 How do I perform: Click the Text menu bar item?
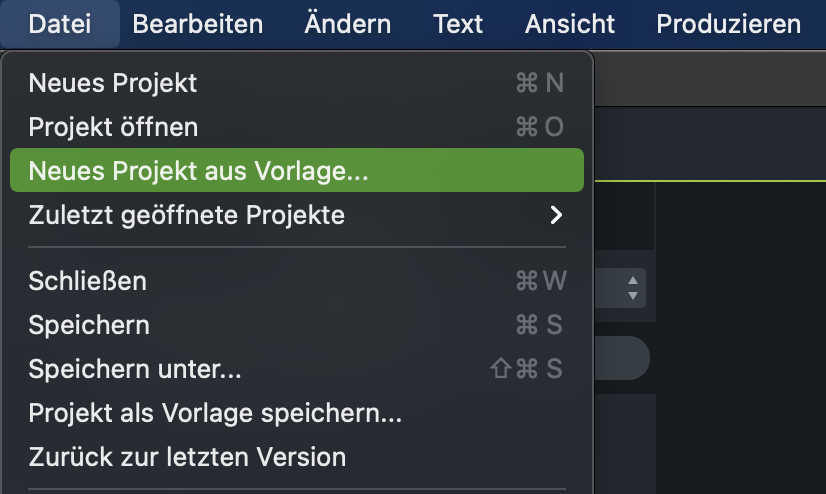pos(458,24)
